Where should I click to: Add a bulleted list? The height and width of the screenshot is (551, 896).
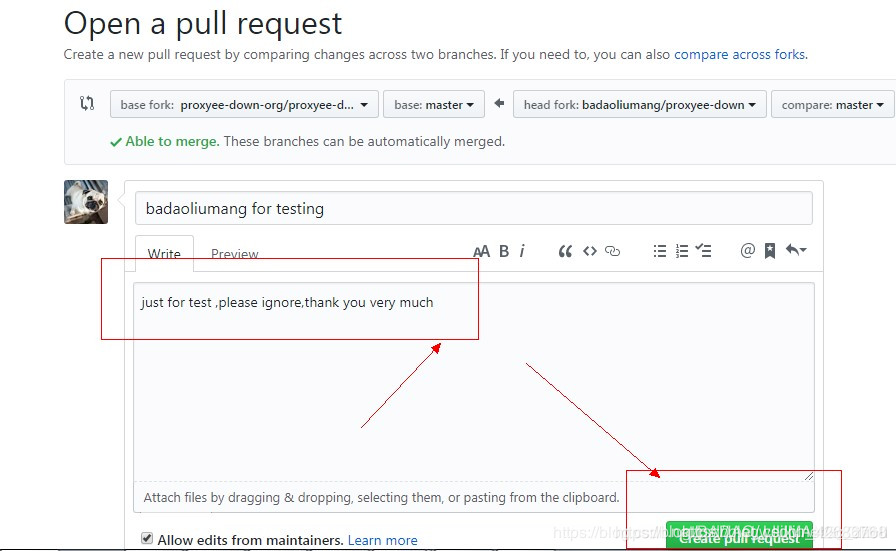point(659,251)
